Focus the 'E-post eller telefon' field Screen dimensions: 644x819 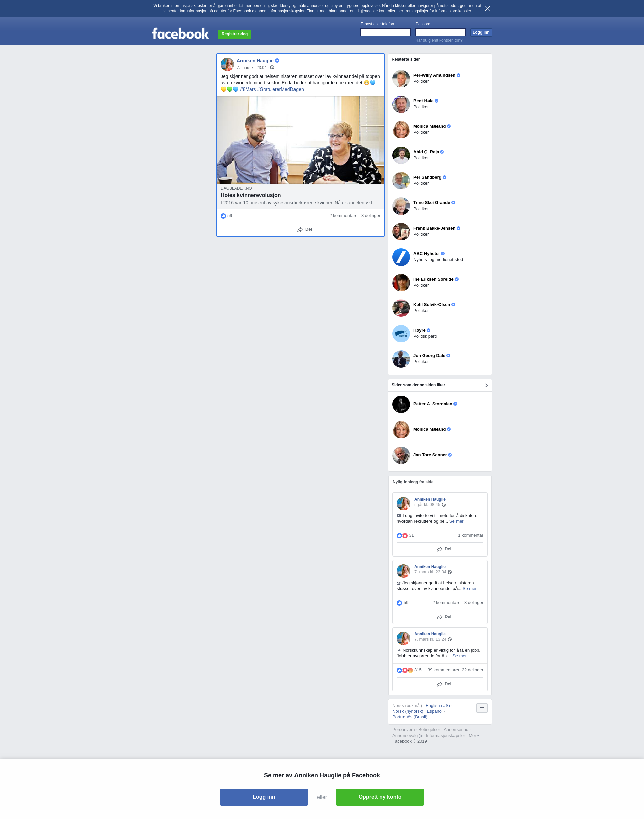pos(385,33)
